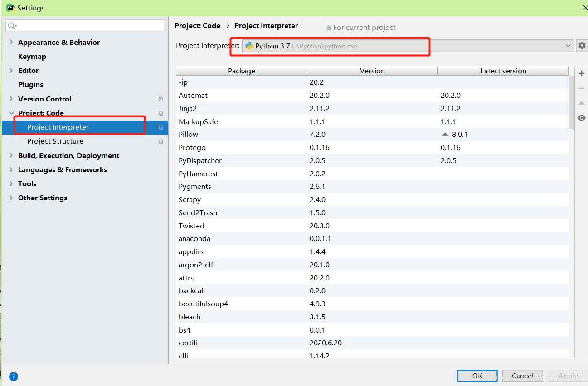The height and width of the screenshot is (386, 588).
Task: Select the bs4 package row
Action: pyautogui.click(x=372, y=330)
